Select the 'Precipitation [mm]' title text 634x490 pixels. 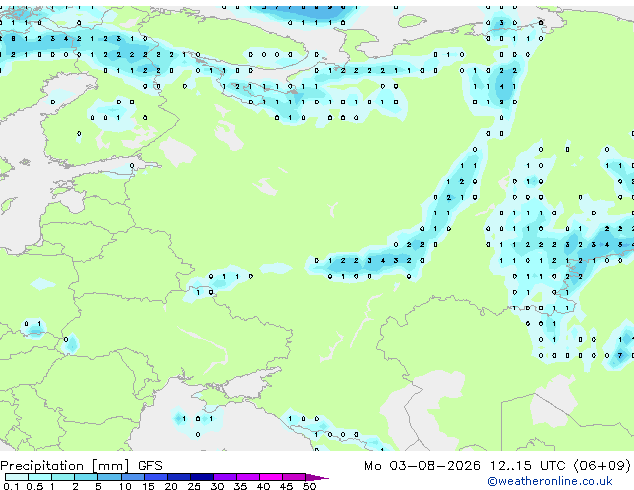(65, 466)
